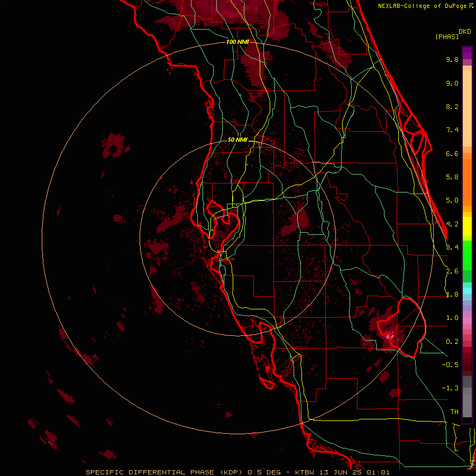Viewport: 476px width, 476px height.
Task: Click the 13 JUN 25 date text
Action: point(341,472)
